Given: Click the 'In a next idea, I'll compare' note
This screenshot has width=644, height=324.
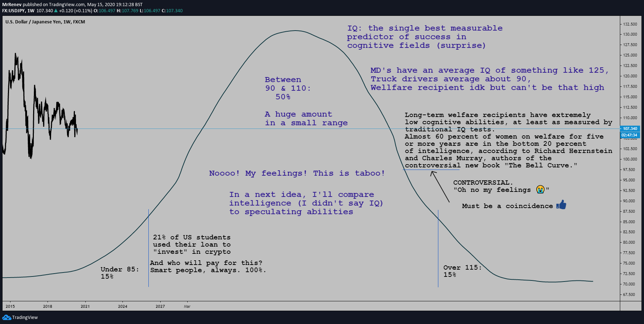Looking at the screenshot, I should [x=307, y=203].
